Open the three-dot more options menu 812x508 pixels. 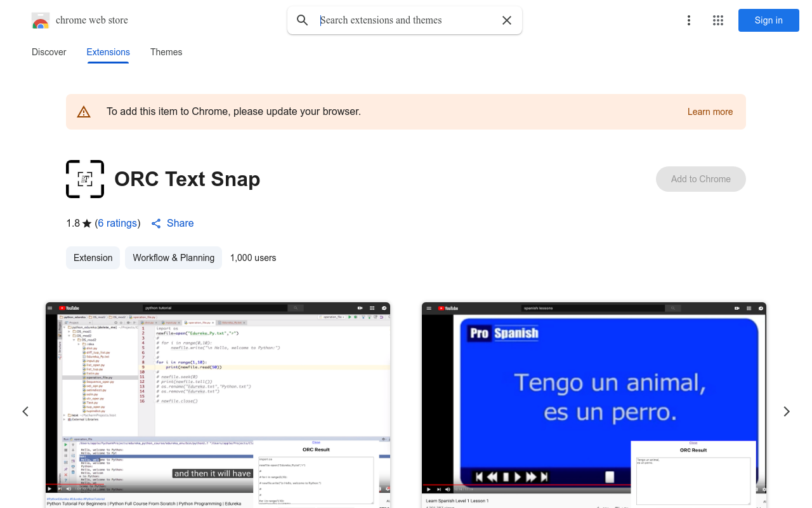(x=689, y=20)
